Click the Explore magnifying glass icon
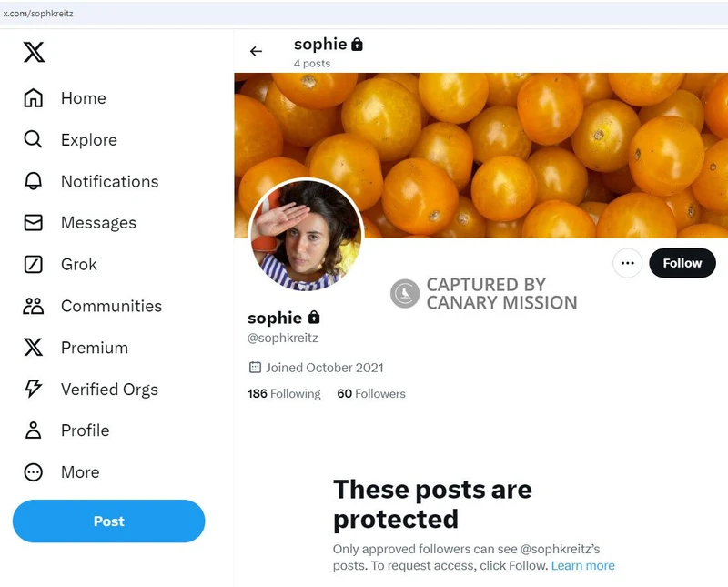The width and height of the screenshot is (728, 587). [x=34, y=140]
